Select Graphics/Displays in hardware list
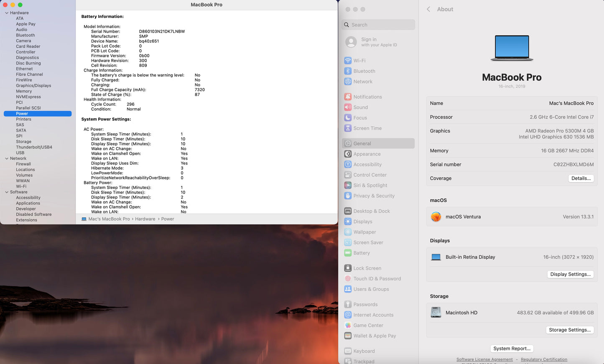Screen dimensions: 604x364 (x=33, y=86)
